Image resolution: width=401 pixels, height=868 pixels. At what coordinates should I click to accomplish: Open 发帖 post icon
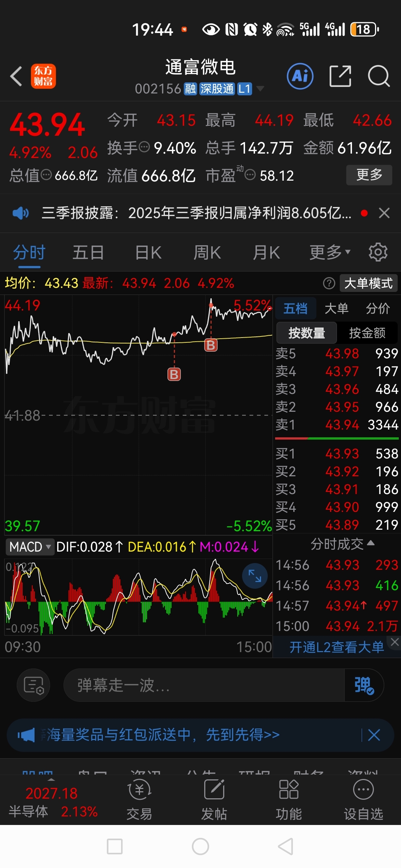tap(214, 799)
